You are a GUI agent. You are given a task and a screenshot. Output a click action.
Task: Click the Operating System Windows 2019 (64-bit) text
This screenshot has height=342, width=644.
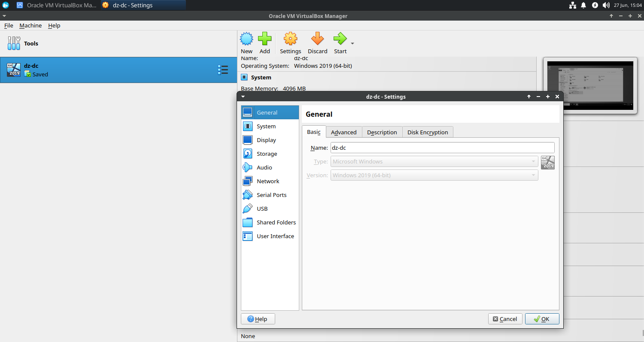(x=296, y=66)
